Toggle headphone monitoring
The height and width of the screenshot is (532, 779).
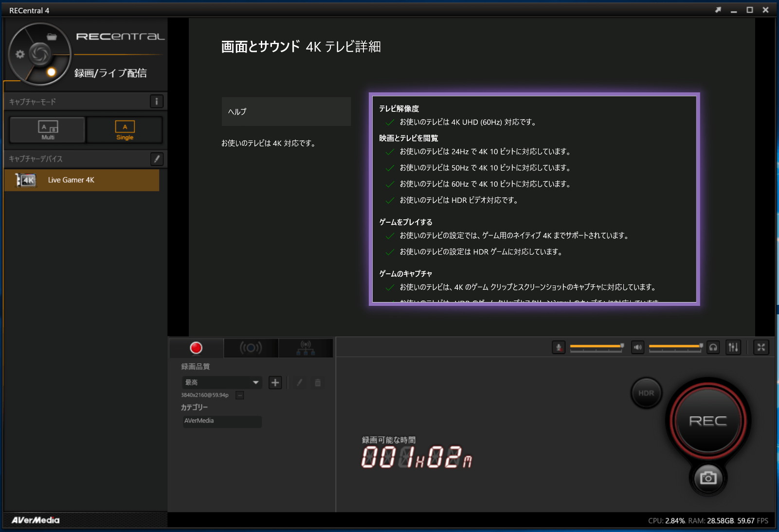coord(713,347)
